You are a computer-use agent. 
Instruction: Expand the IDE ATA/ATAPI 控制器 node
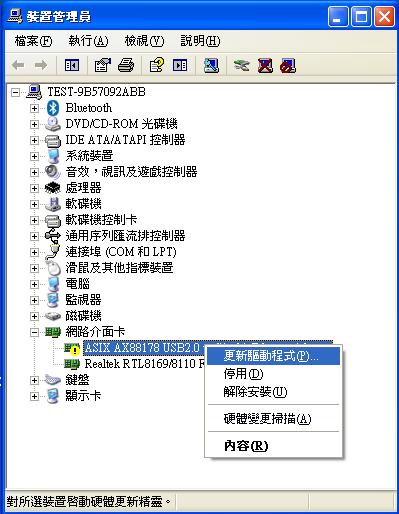tap(34, 140)
